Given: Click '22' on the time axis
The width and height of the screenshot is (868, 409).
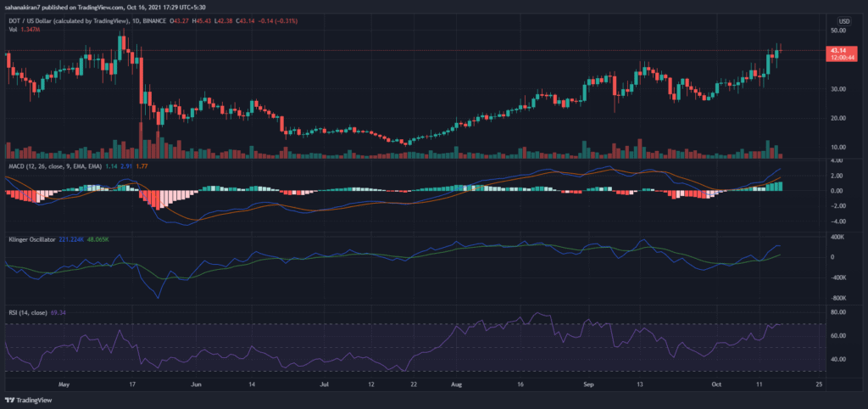Looking at the screenshot, I should (414, 384).
